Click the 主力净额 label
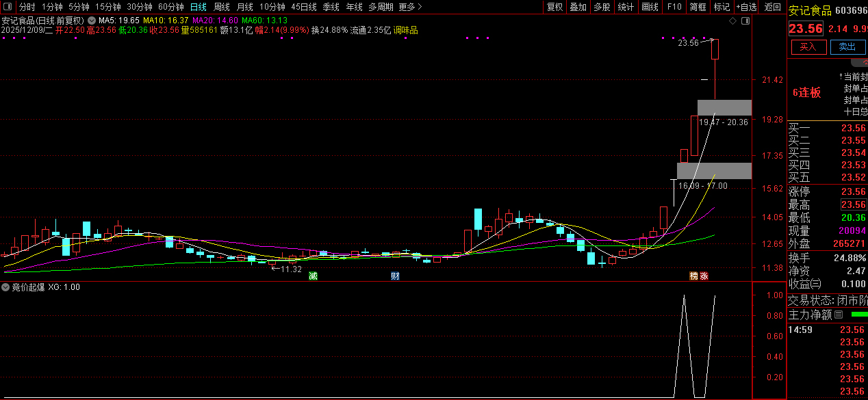The image size is (868, 400). pyautogui.click(x=810, y=315)
